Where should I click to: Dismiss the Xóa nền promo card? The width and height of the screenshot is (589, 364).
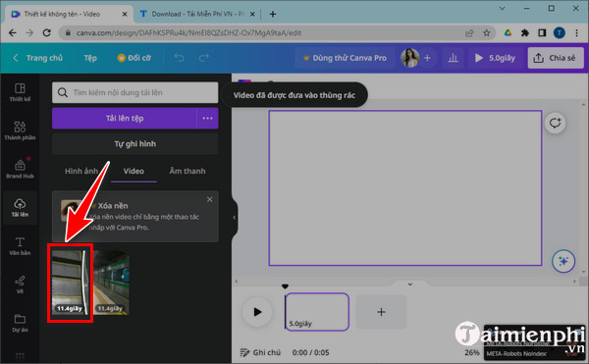click(x=210, y=199)
